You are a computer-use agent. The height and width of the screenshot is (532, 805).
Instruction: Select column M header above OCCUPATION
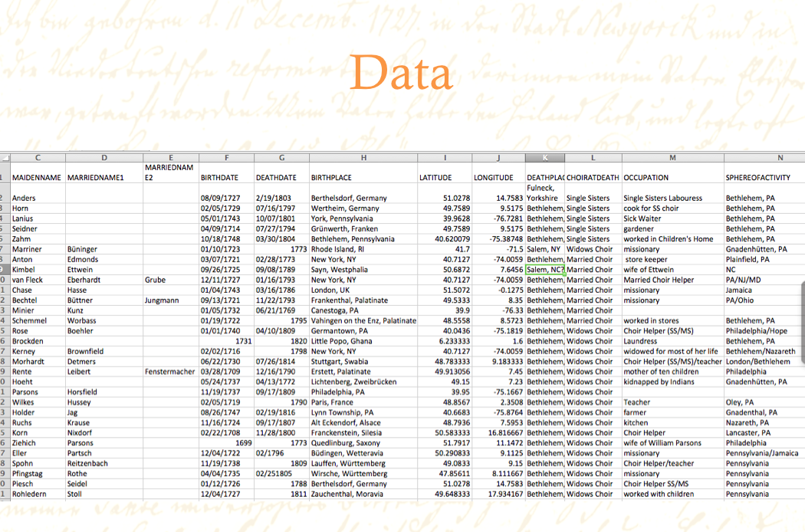pos(672,158)
